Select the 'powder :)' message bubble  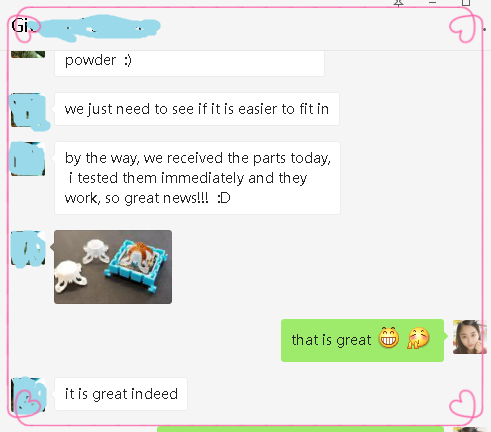point(189,63)
